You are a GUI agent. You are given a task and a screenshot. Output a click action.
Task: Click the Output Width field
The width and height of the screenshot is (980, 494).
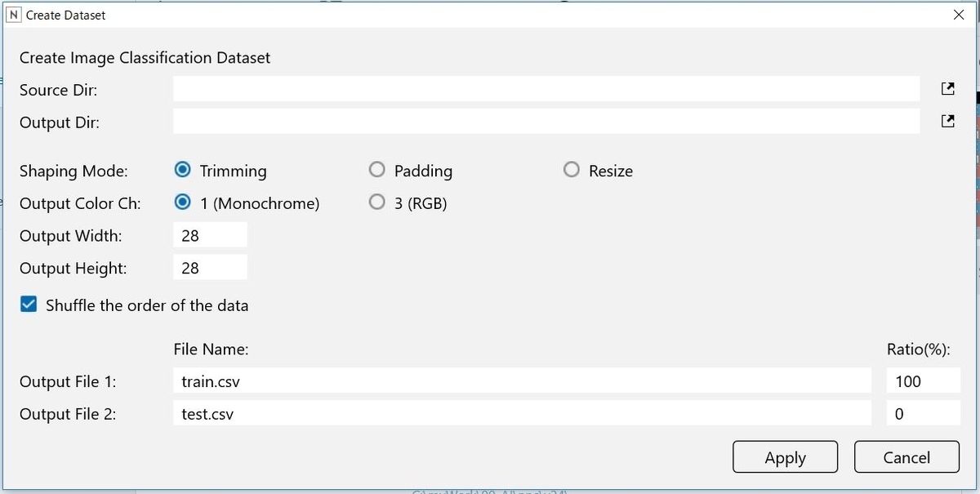tap(210, 235)
